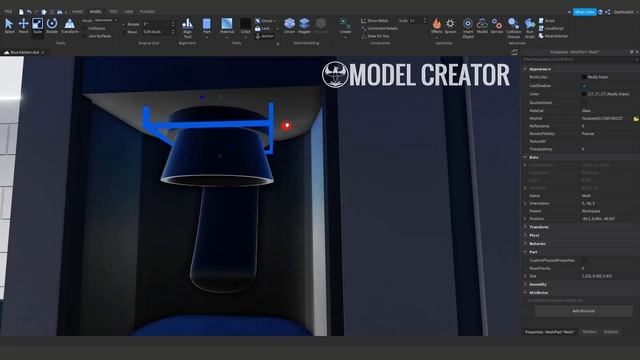This screenshot has height=360, width=640.
Task: Pick the Rotate tool
Action: [x=52, y=25]
